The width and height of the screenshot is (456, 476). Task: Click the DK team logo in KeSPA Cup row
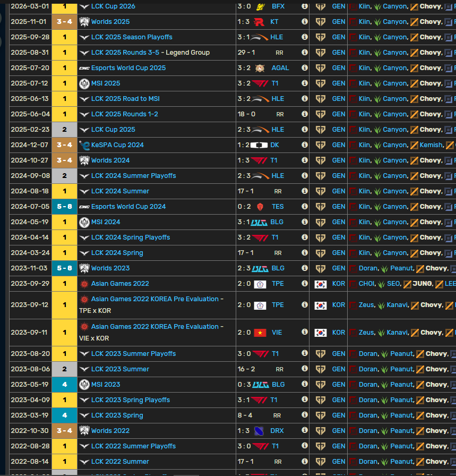[259, 145]
